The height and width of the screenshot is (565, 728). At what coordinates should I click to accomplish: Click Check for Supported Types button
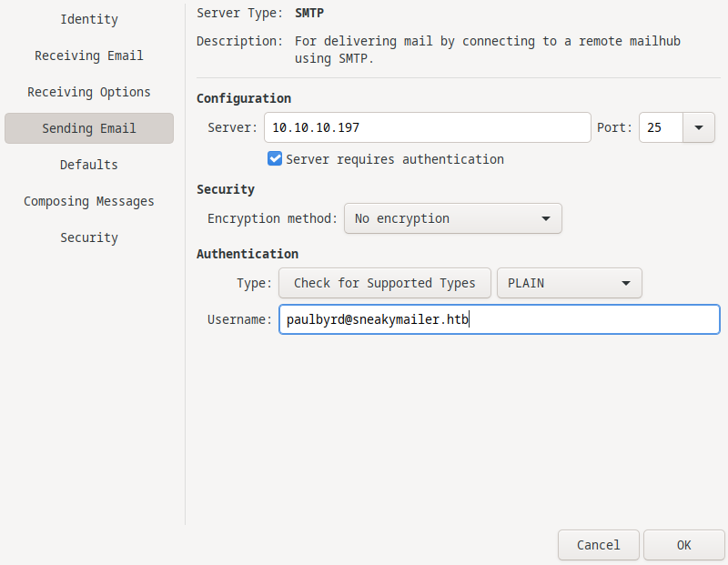click(x=384, y=283)
